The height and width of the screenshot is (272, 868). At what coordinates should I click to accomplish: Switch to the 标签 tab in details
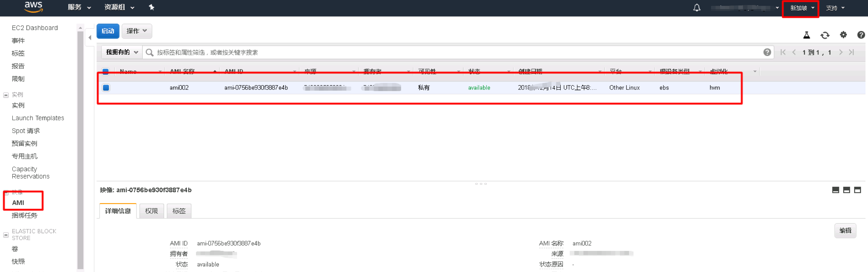click(x=179, y=211)
